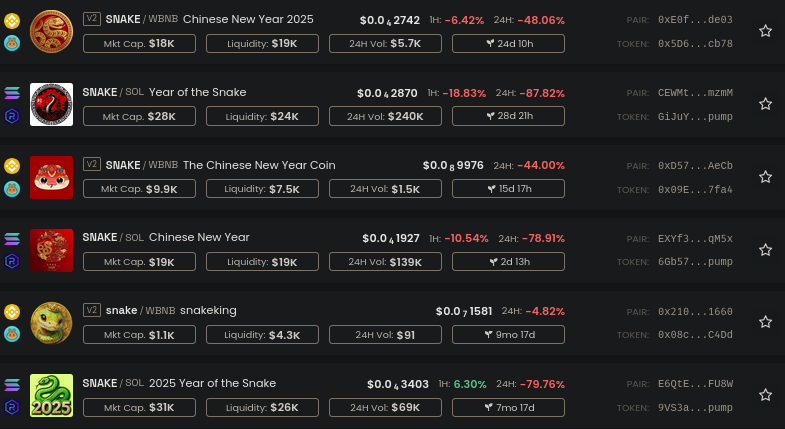Click Raydium icon on Chinese New Year SOL row
Image resolution: width=785 pixels, height=429 pixels.
pos(12,261)
